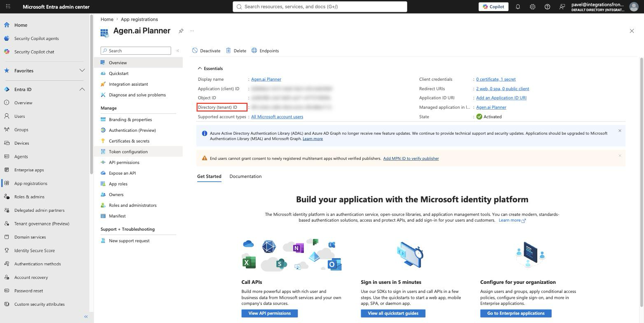644x323 pixels.
Task: Switch to the Documentation tab
Action: point(245,176)
